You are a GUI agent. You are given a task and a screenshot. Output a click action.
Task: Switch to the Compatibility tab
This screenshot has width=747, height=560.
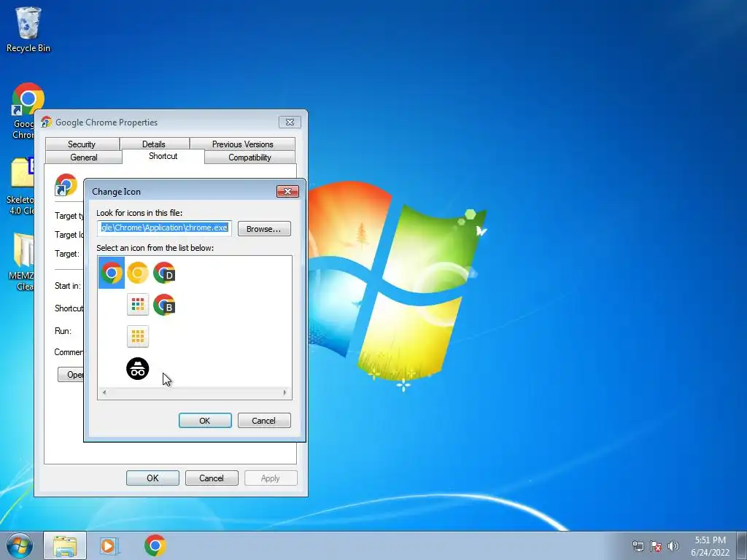click(249, 157)
